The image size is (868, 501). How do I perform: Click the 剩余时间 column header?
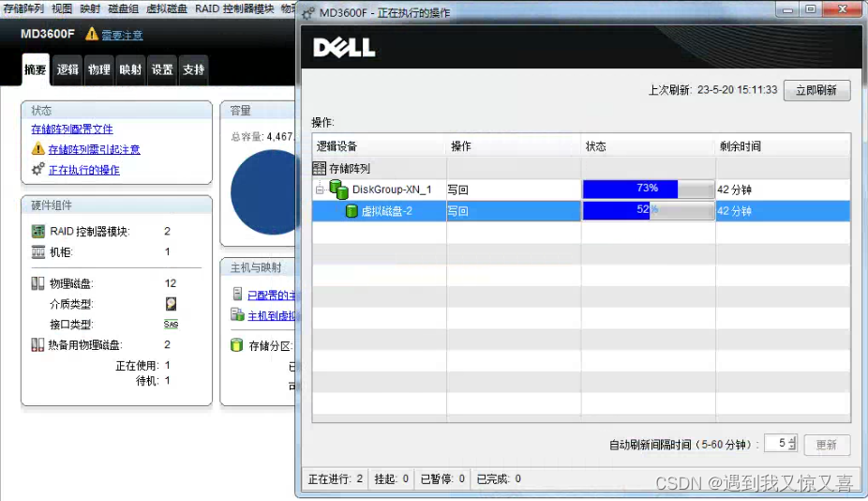[x=783, y=146]
